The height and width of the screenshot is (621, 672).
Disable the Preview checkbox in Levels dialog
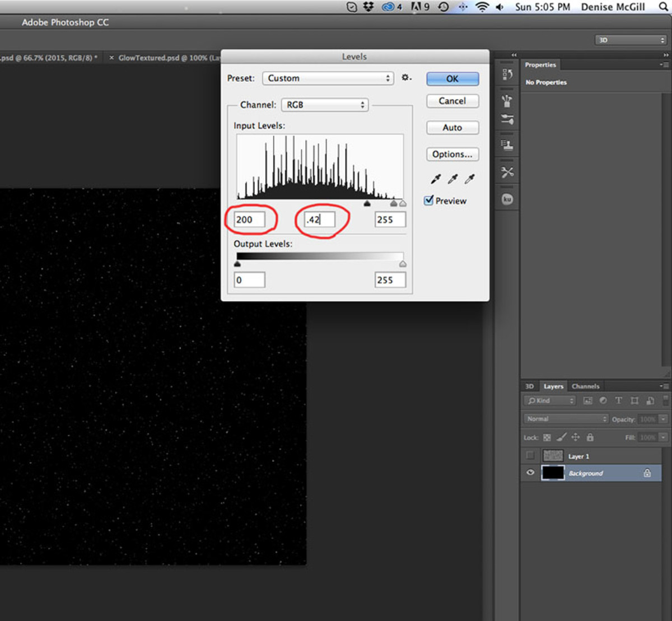click(429, 200)
